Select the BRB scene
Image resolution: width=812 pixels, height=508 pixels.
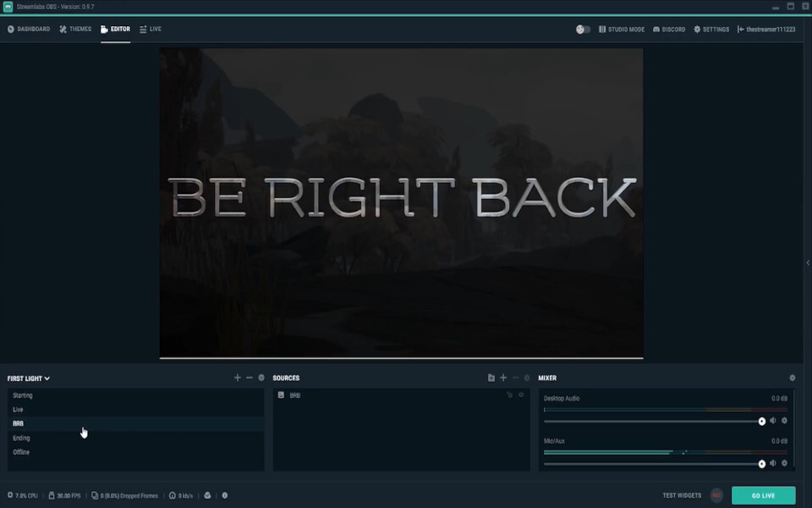(135, 423)
